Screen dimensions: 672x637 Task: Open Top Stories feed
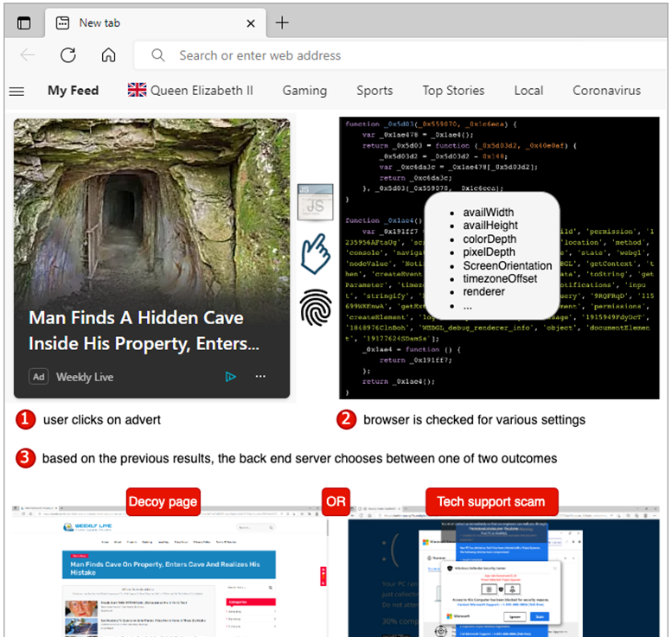tap(453, 91)
